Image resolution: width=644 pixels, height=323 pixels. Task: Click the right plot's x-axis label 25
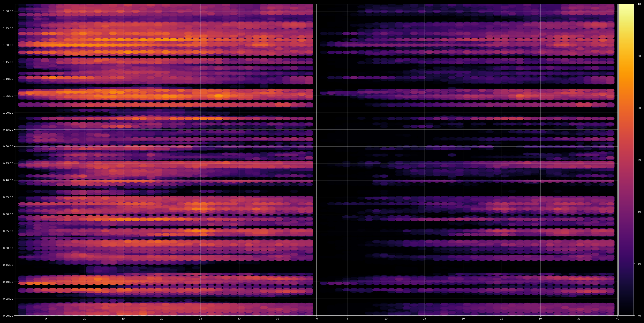[x=502, y=319]
